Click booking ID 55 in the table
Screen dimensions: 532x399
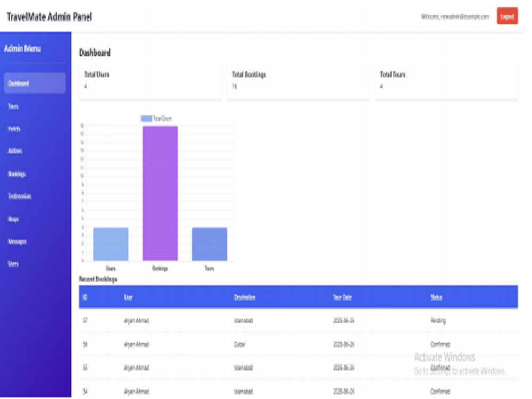click(x=85, y=368)
